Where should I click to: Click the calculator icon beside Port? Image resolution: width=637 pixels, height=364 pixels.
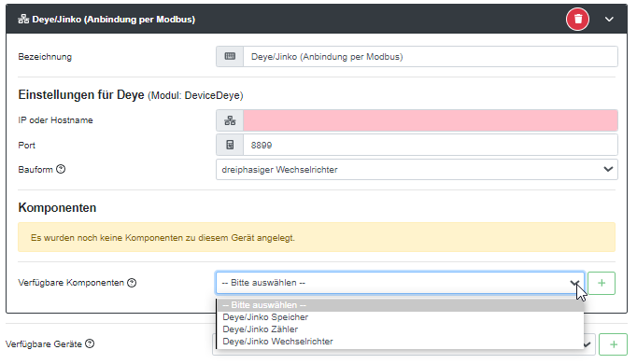click(x=230, y=146)
